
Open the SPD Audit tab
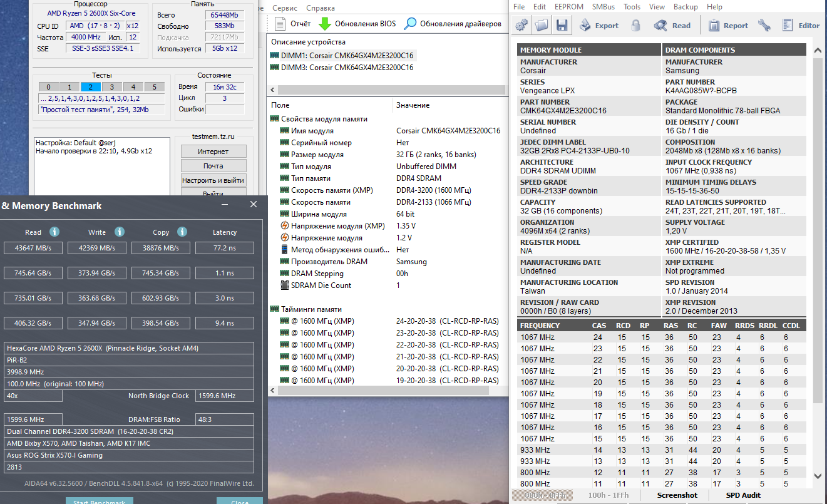[743, 495]
